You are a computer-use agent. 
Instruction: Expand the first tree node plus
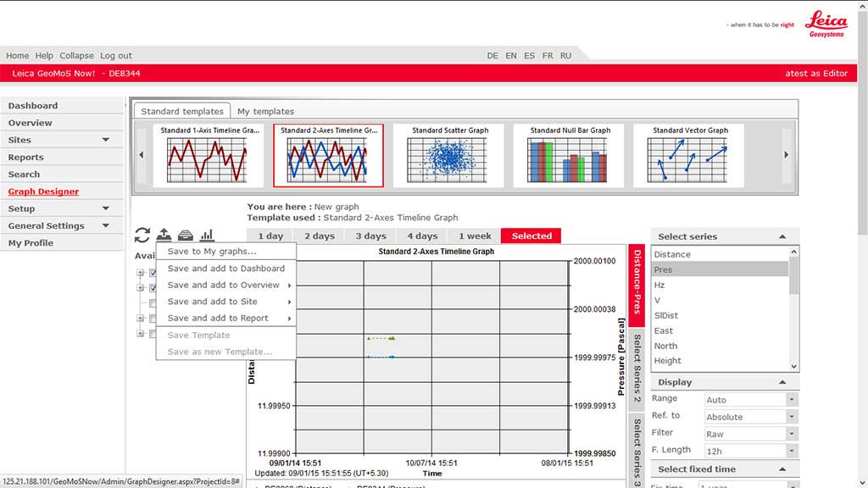pyautogui.click(x=140, y=273)
